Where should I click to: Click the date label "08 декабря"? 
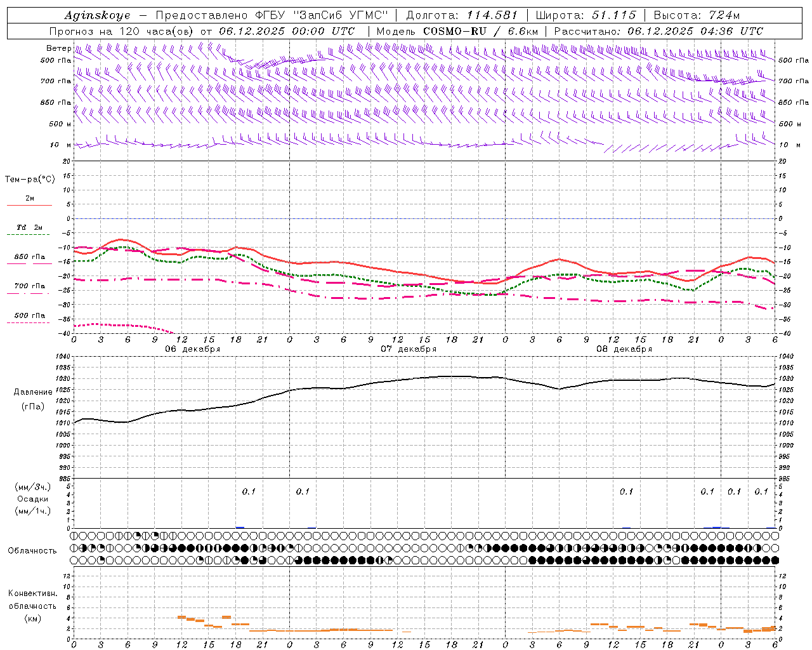click(x=624, y=349)
